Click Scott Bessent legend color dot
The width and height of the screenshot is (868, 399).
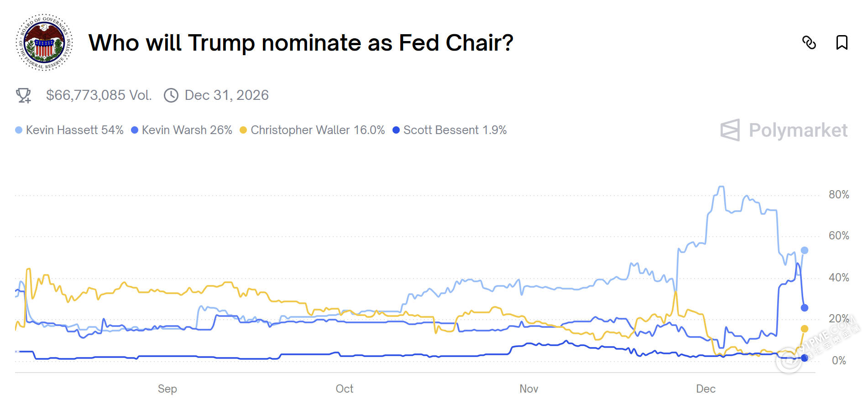click(396, 130)
